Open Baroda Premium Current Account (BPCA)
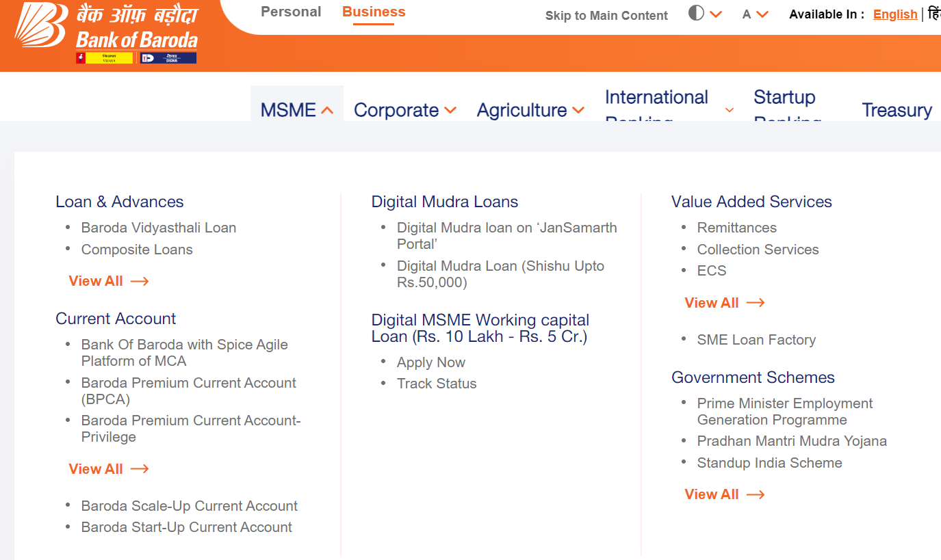The height and width of the screenshot is (560, 941). (x=189, y=390)
